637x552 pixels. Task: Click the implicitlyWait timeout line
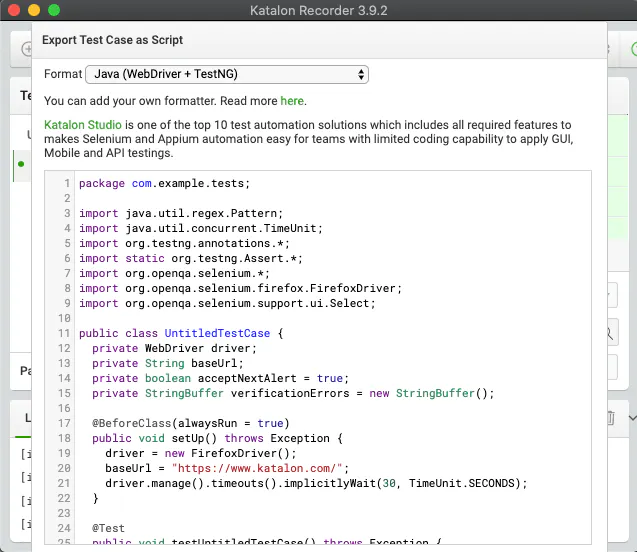pyautogui.click(x=316, y=484)
